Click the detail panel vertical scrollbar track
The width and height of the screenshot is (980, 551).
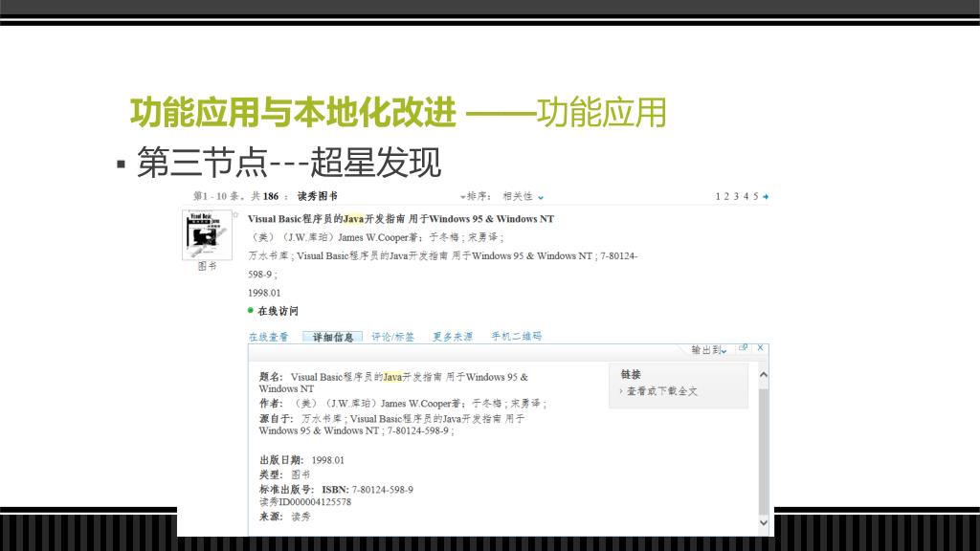pyautogui.click(x=763, y=450)
